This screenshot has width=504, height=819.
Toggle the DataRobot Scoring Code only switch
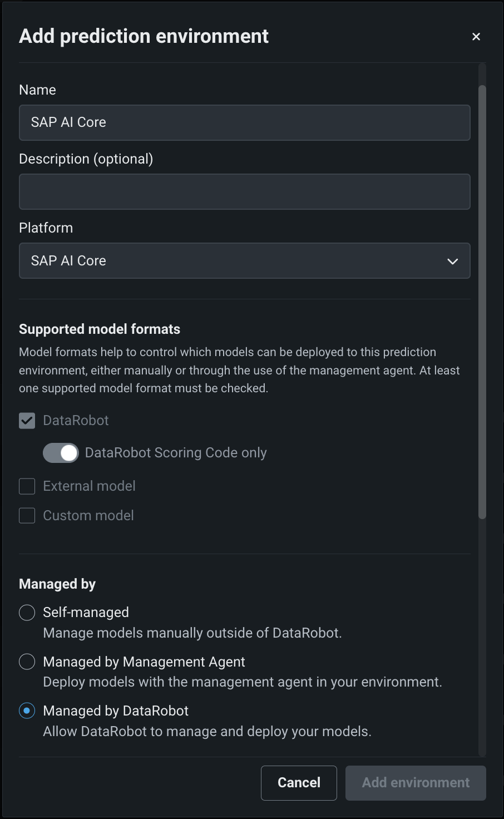click(61, 453)
